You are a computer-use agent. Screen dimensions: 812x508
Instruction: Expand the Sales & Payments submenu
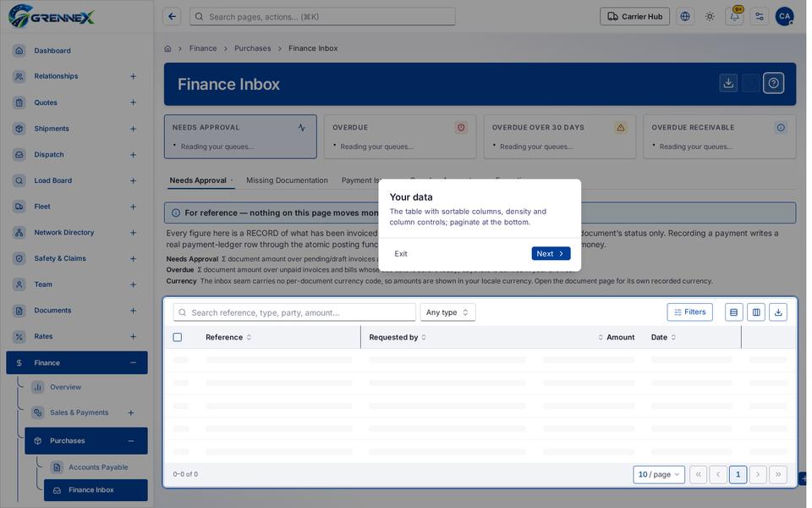[x=131, y=412]
